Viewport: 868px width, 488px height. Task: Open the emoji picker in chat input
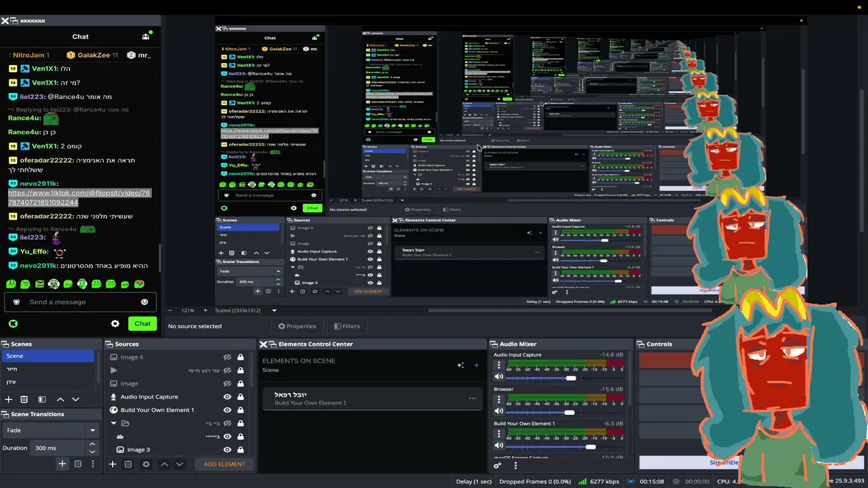pyautogui.click(x=144, y=302)
